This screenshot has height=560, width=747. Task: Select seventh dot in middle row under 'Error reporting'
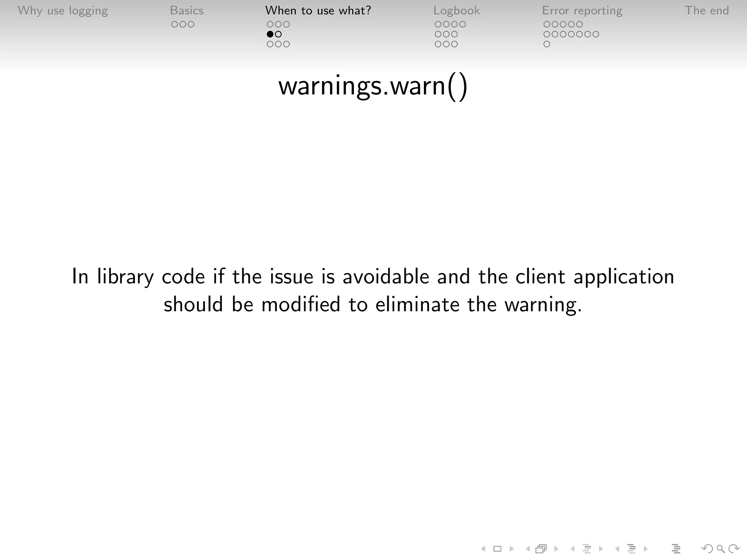[x=596, y=34]
